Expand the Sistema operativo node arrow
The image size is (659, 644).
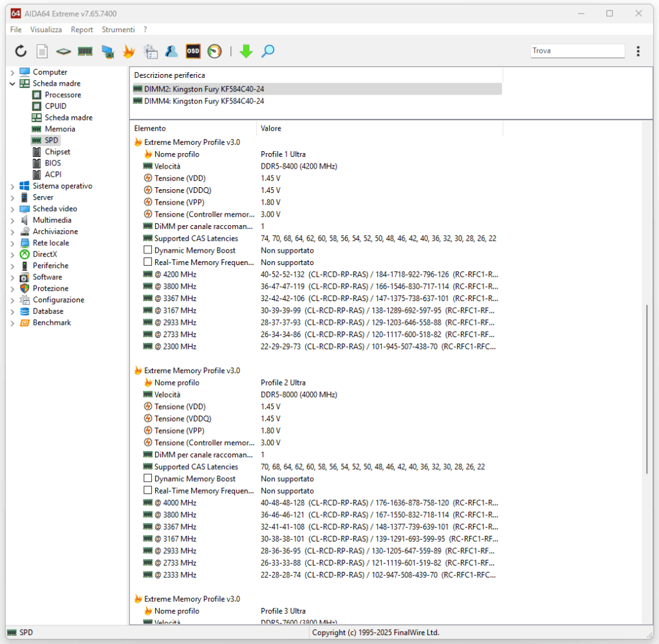12,186
